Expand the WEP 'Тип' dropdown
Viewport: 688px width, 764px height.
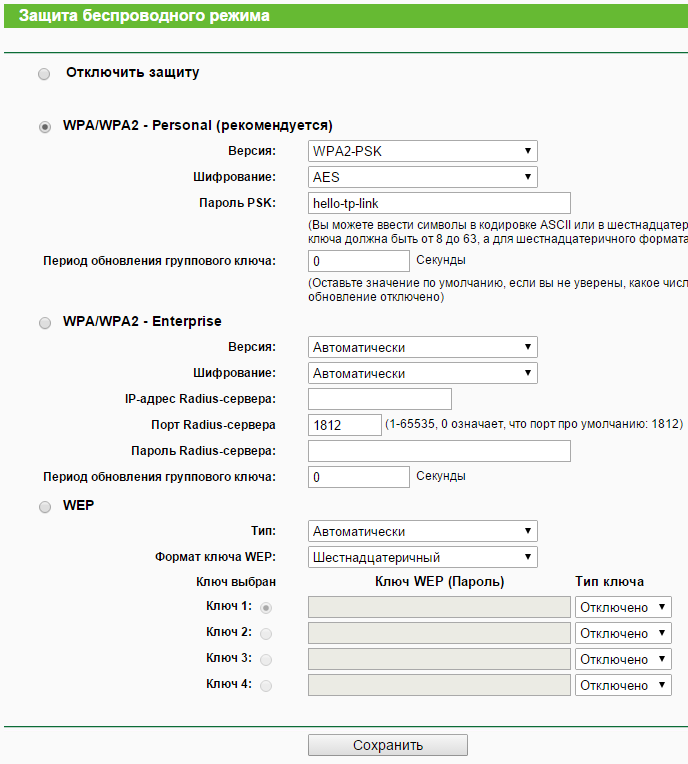pyautogui.click(x=422, y=531)
